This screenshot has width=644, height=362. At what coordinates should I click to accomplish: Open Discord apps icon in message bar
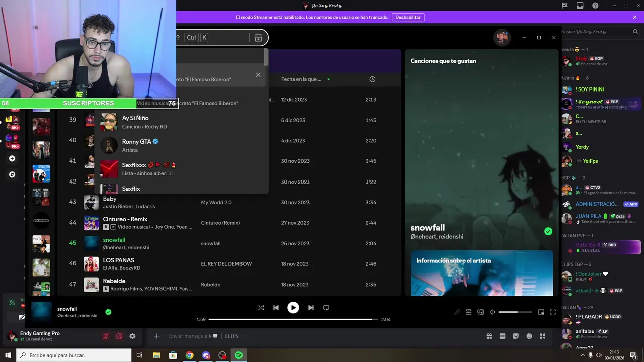(x=542, y=336)
